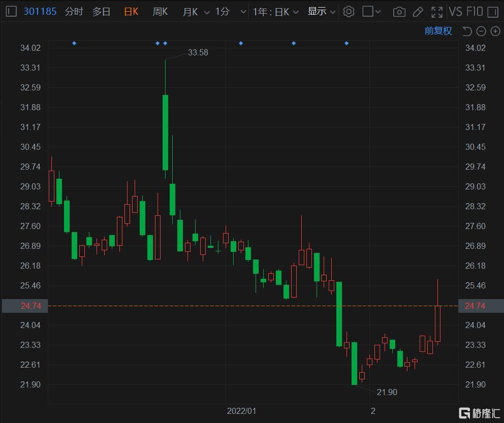Click the 前复权 adjustment mode link
This screenshot has width=504, height=423.
pos(438,31)
